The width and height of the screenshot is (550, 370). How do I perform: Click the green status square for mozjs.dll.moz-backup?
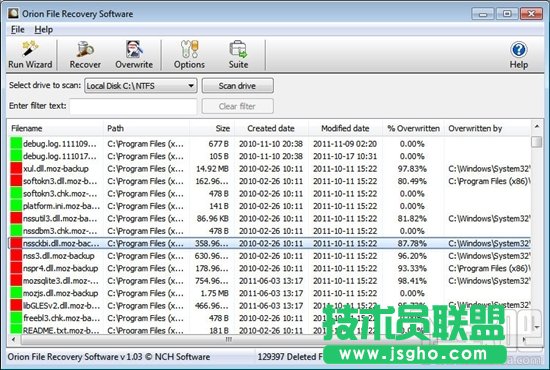pyautogui.click(x=16, y=293)
